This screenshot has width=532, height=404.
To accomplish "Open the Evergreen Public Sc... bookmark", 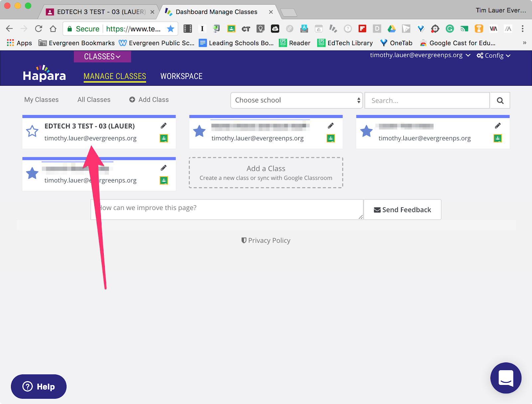I will [157, 43].
